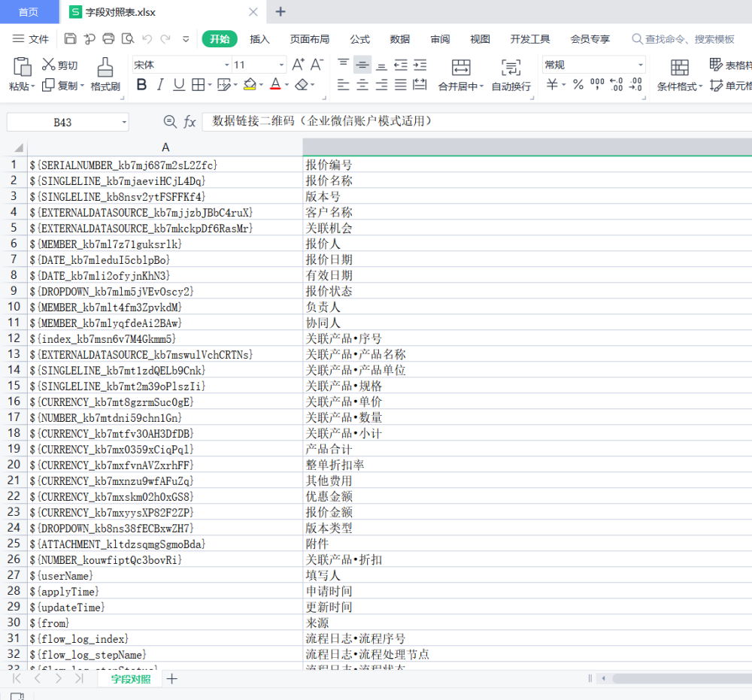Switch to the 审阅 tab

440,39
